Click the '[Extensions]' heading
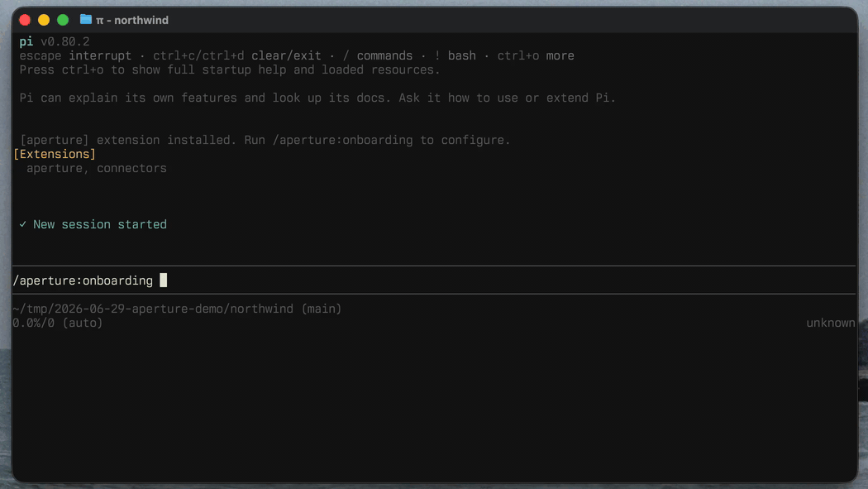This screenshot has height=489, width=868. pos(55,154)
